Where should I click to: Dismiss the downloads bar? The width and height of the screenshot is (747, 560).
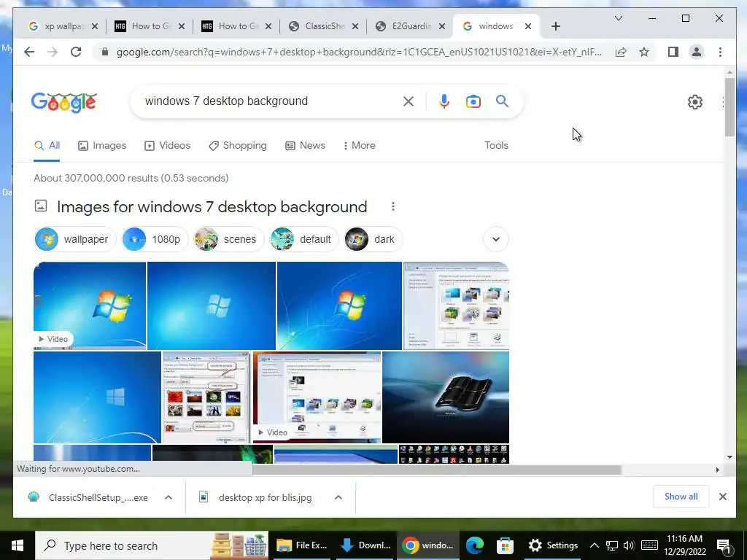tap(723, 497)
